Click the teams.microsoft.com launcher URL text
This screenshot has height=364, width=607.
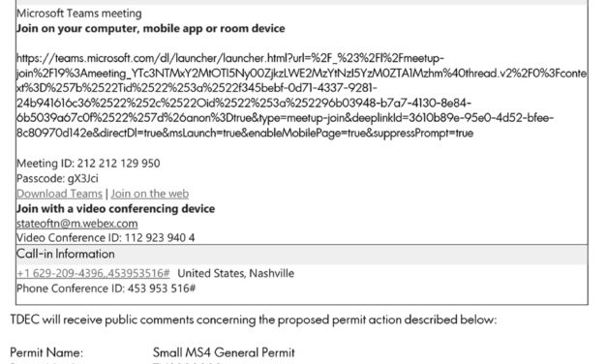[302, 96]
